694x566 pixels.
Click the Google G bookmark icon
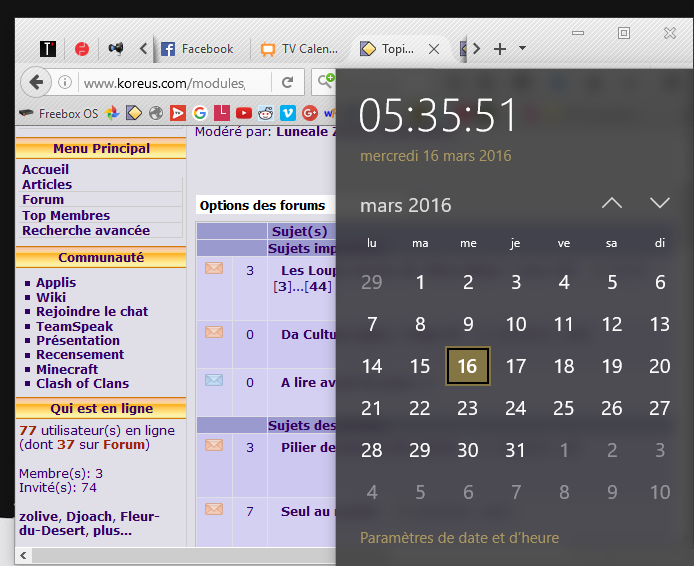point(200,113)
